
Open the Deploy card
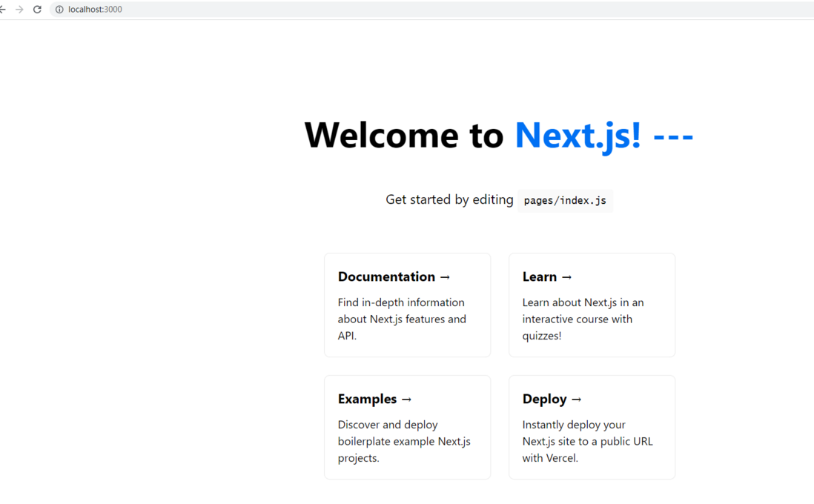point(592,427)
